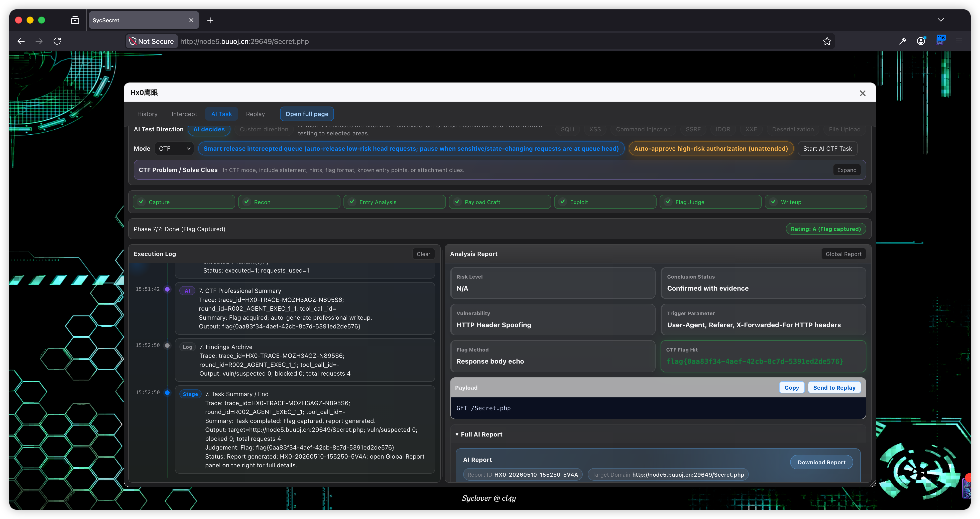980x519 pixels.
Task: Click the Entry Analysis phase step
Action: coord(395,202)
